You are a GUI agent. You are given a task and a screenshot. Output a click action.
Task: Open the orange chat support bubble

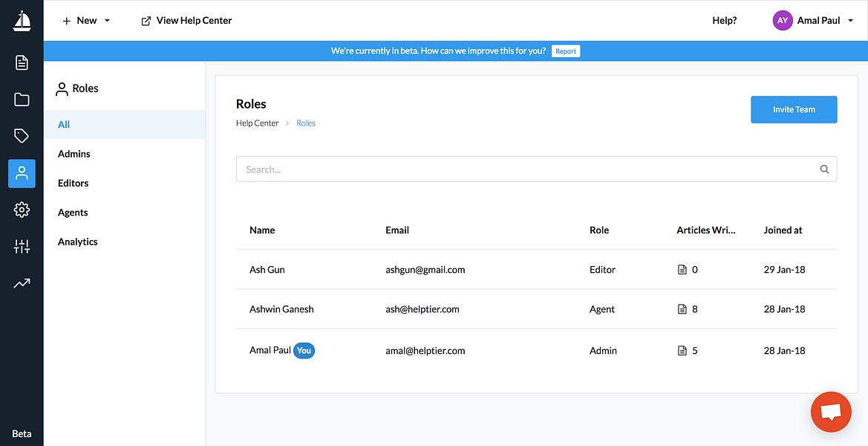(831, 413)
